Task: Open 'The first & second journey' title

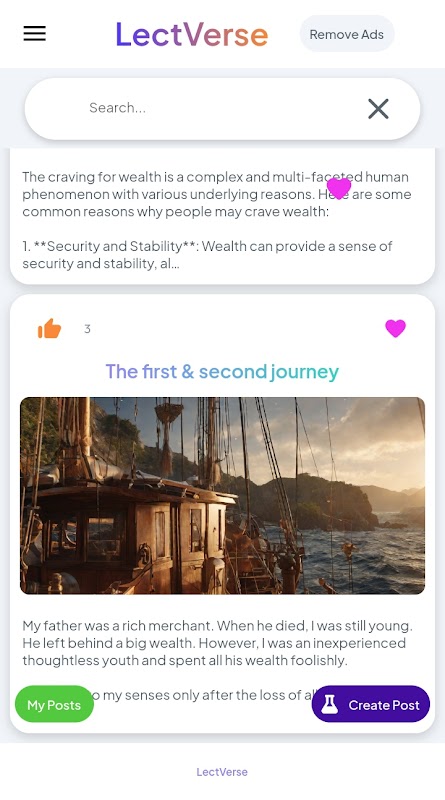Action: [222, 371]
